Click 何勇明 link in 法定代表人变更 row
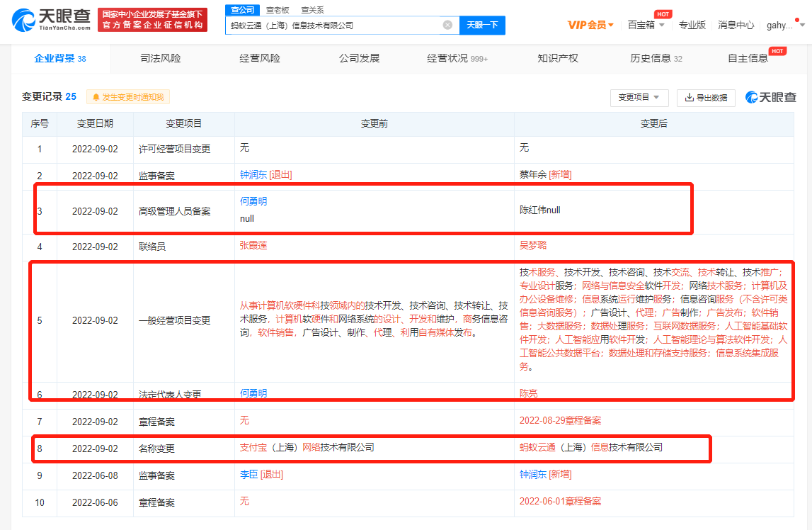 coord(253,393)
